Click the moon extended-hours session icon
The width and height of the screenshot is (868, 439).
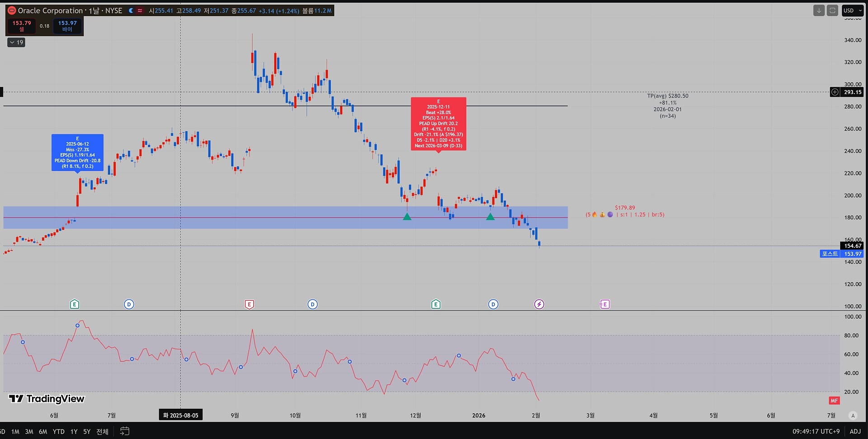(x=131, y=10)
